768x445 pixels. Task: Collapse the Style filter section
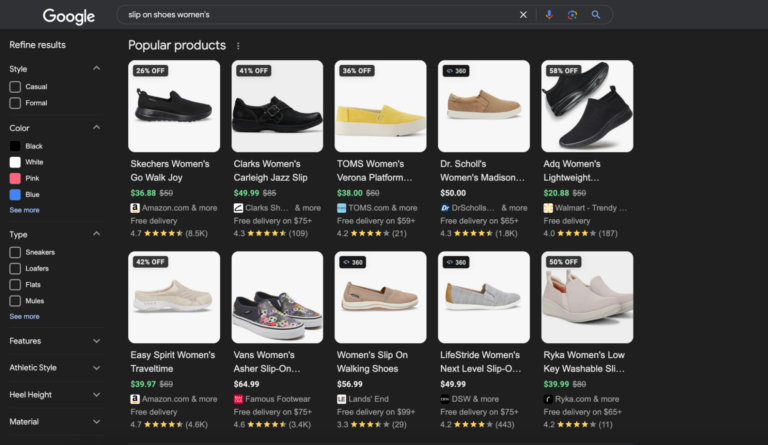click(96, 69)
